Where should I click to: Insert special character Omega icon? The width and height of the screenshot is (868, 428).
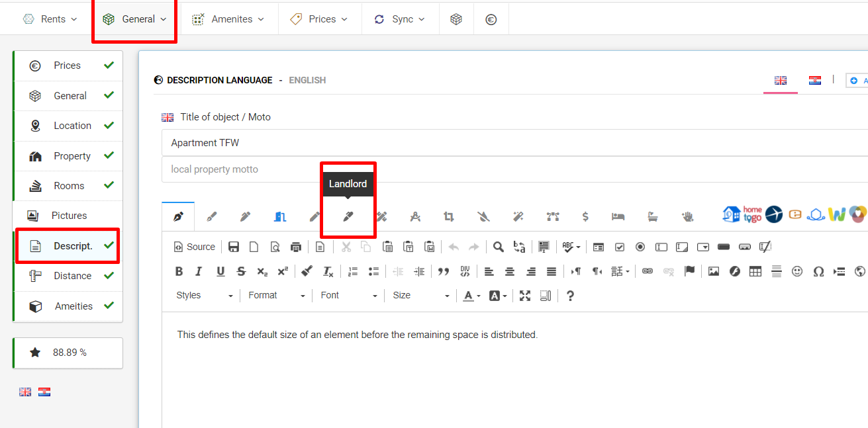pos(818,271)
